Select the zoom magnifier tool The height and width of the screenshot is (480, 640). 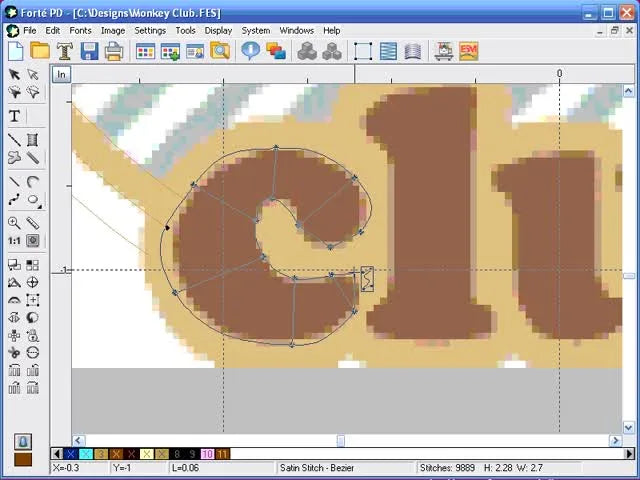coord(14,223)
